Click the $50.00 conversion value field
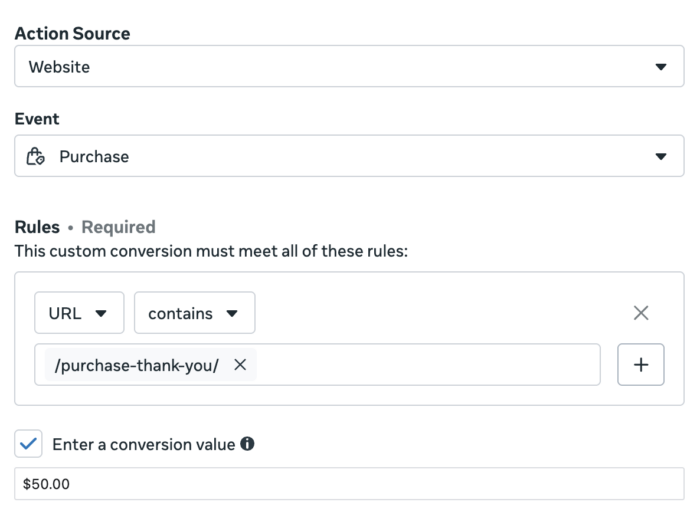 tap(349, 484)
